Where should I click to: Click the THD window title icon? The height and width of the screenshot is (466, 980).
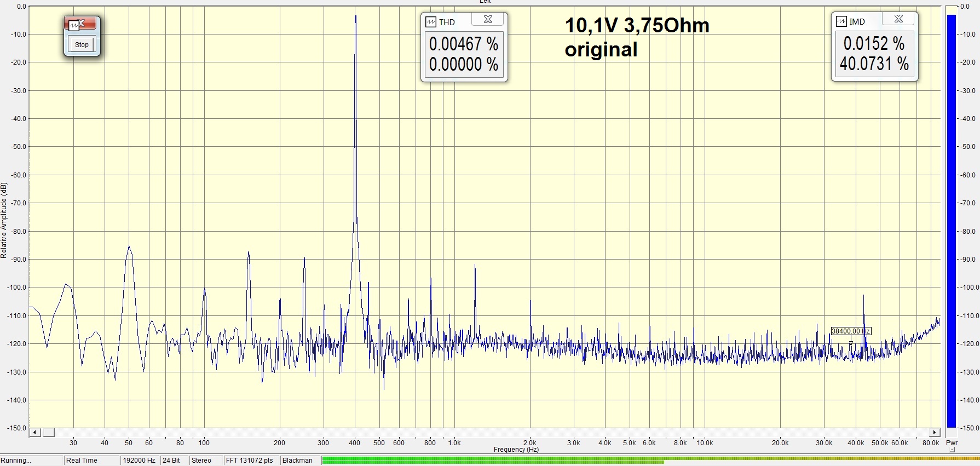431,22
